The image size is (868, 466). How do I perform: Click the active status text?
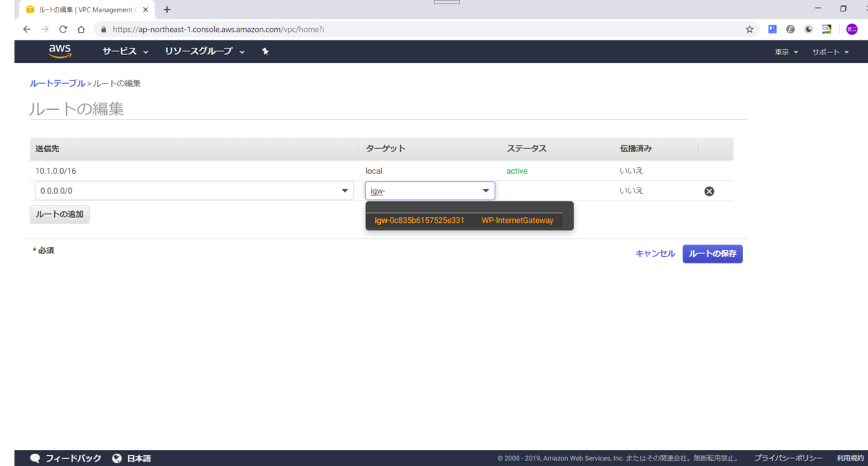point(517,171)
